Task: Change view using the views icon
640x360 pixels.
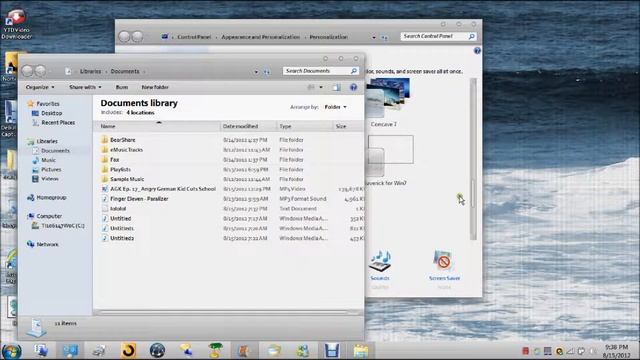Action: [311, 87]
